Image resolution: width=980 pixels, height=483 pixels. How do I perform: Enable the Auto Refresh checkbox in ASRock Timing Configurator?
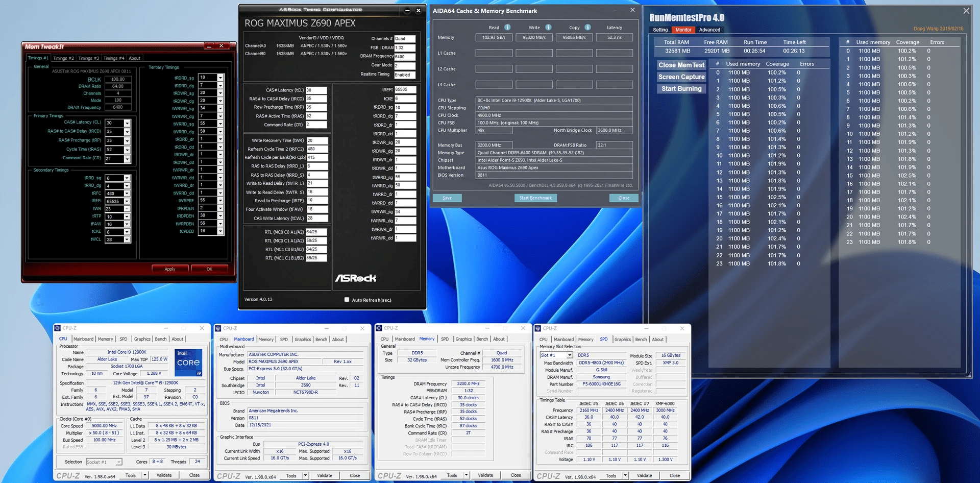pyautogui.click(x=347, y=300)
